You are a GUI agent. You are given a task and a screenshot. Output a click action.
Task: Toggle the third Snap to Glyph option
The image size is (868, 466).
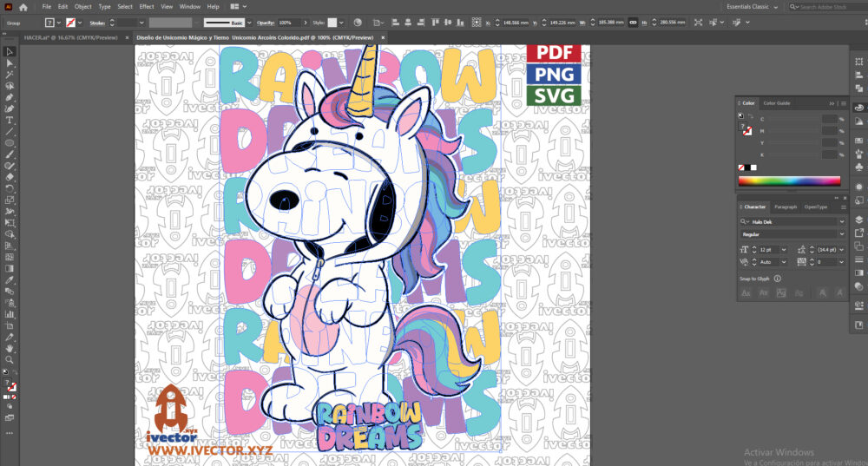pyautogui.click(x=781, y=292)
